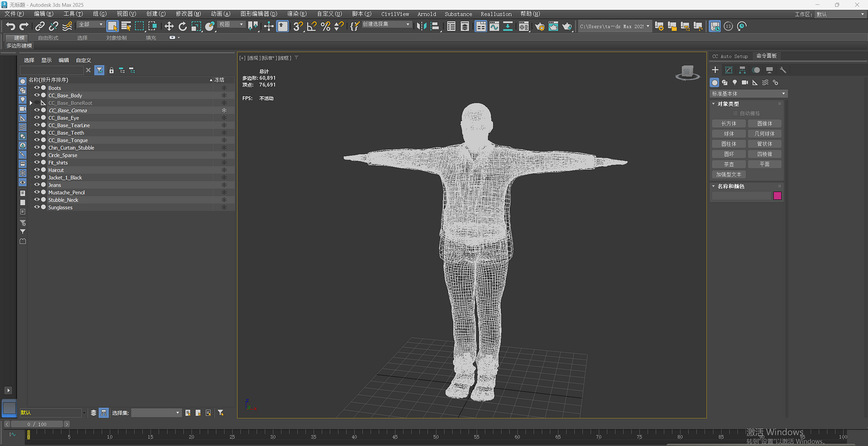The image size is (868, 446).
Task: Click the 圆柱体 cylinder button
Action: click(x=729, y=144)
